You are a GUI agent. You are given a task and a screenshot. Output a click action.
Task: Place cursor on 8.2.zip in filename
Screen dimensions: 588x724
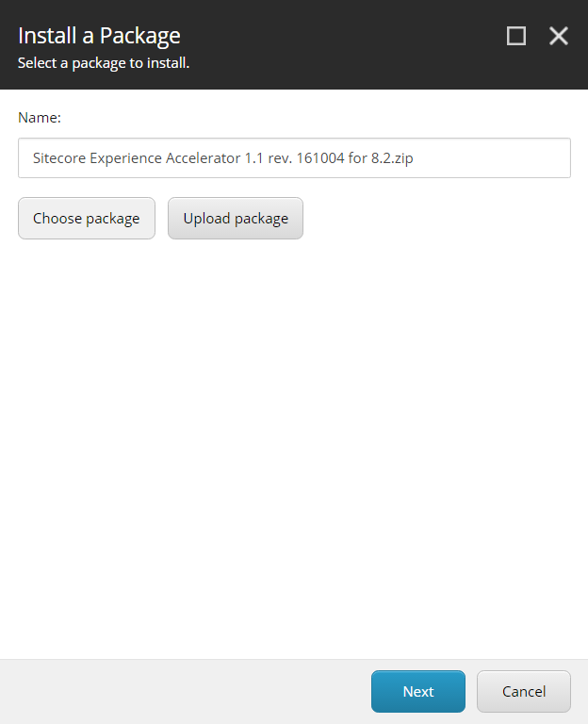coord(392,158)
